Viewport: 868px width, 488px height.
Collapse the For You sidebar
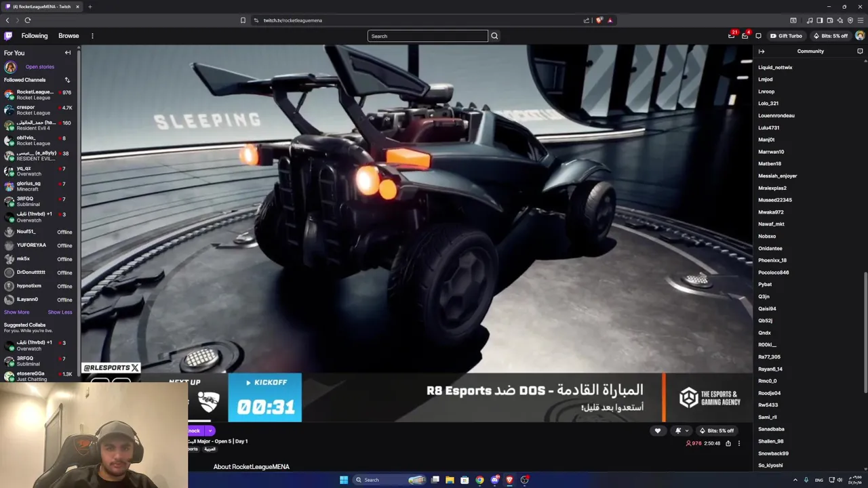click(x=68, y=53)
